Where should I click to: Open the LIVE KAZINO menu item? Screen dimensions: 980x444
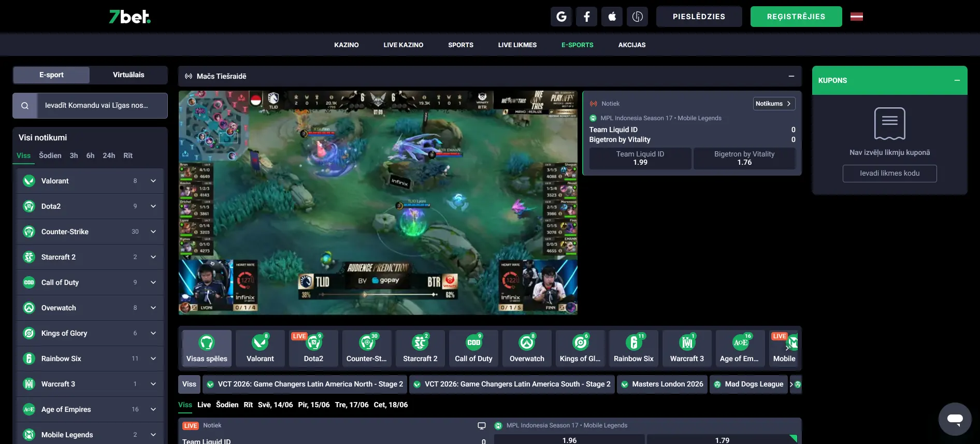403,45
